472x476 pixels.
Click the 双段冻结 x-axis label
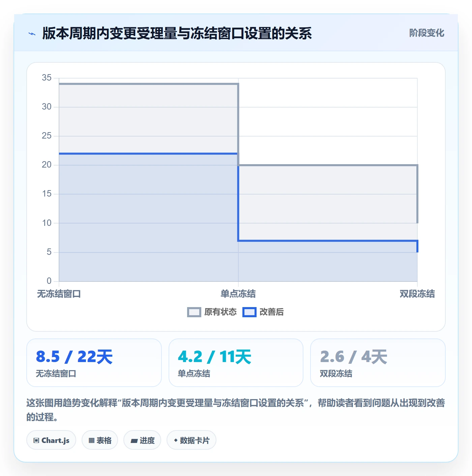coord(417,294)
